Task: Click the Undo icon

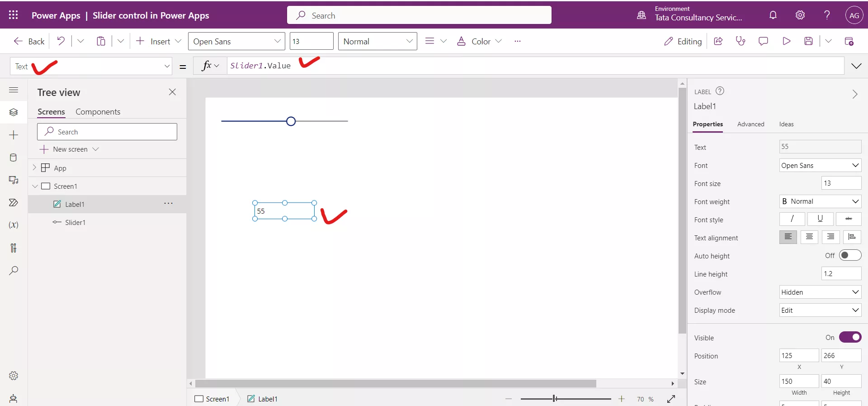Action: (61, 41)
